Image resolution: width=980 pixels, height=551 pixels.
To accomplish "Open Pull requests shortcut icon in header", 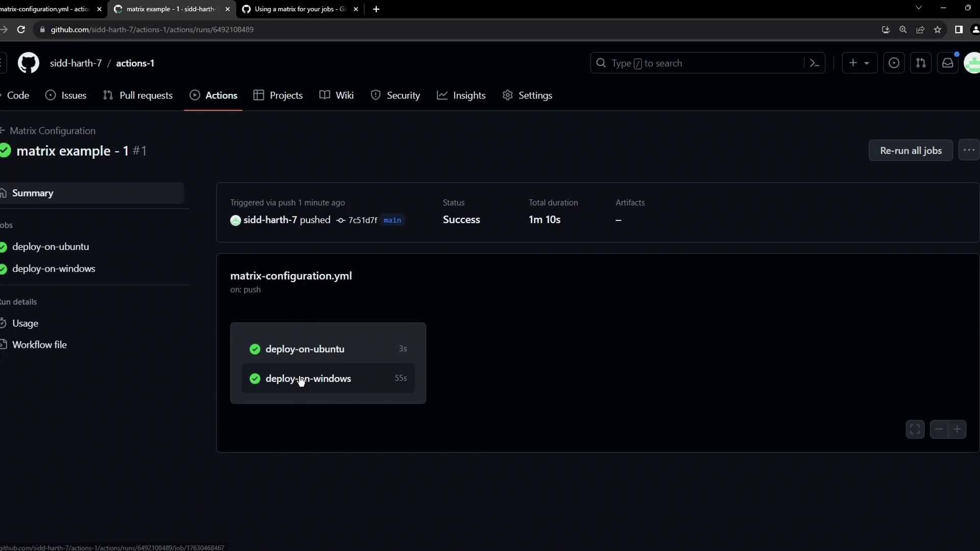I will [x=921, y=63].
